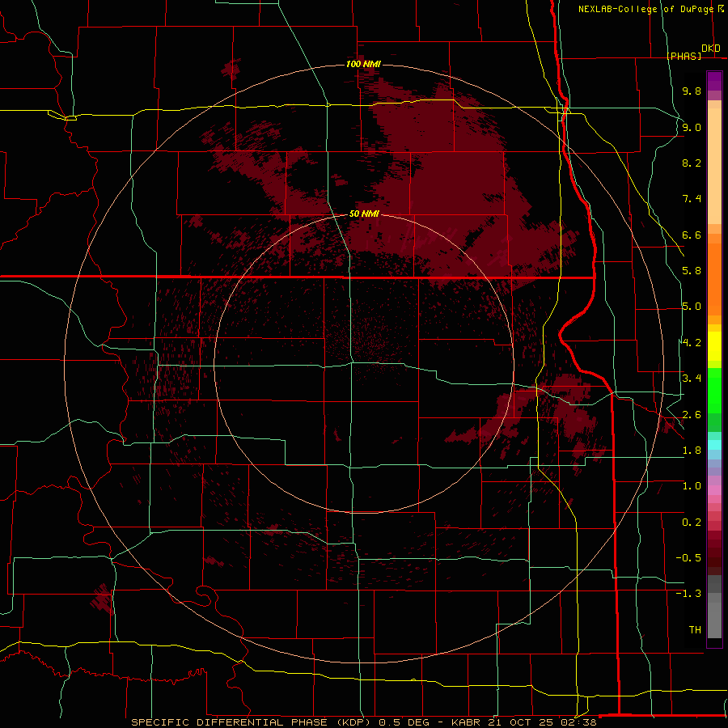
Task: Click the 50 NMI range ring label
Action: [x=364, y=214]
